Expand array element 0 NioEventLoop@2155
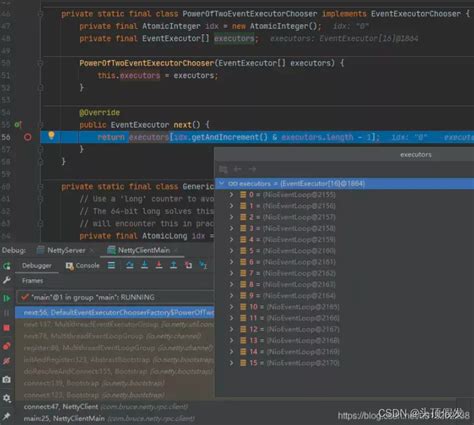 [231, 195]
